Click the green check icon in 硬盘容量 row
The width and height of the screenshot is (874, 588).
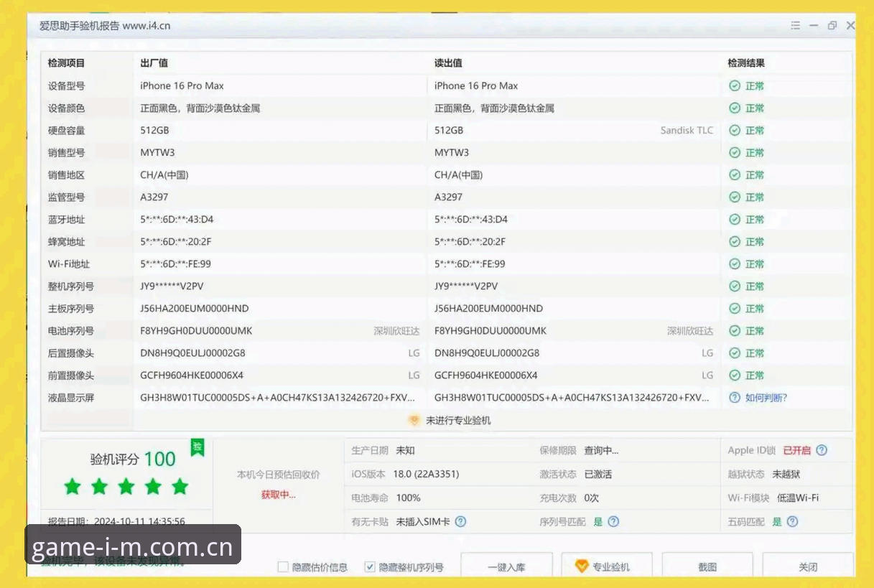click(x=735, y=130)
